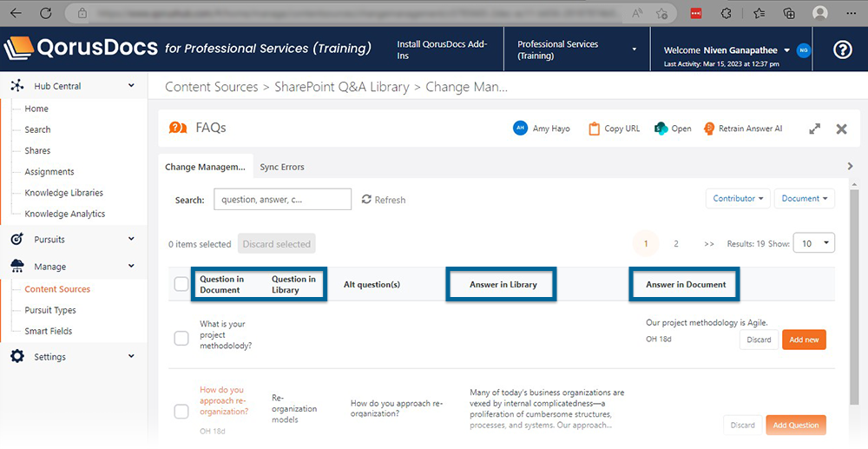Expand the Pursuits section
868x449 pixels.
click(131, 239)
